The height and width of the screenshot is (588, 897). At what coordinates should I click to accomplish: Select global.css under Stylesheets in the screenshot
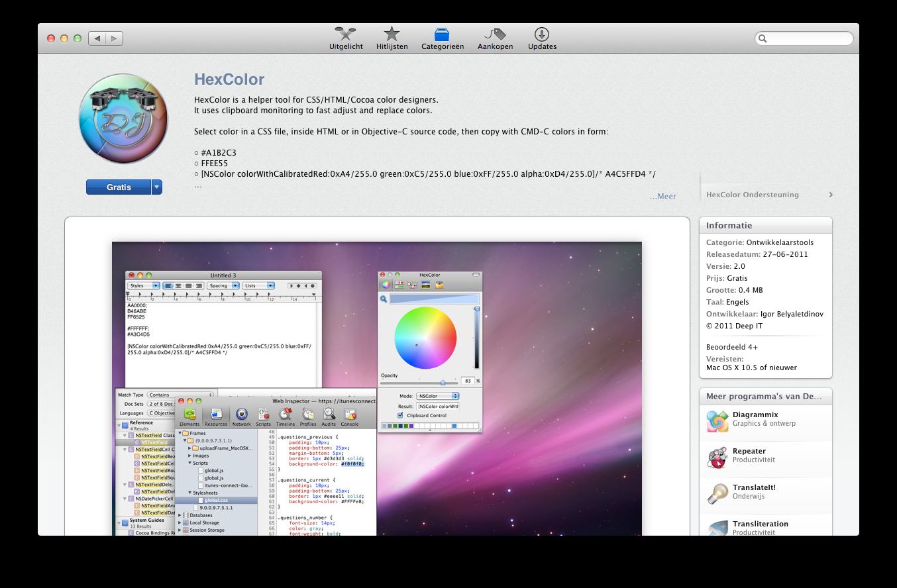[216, 501]
